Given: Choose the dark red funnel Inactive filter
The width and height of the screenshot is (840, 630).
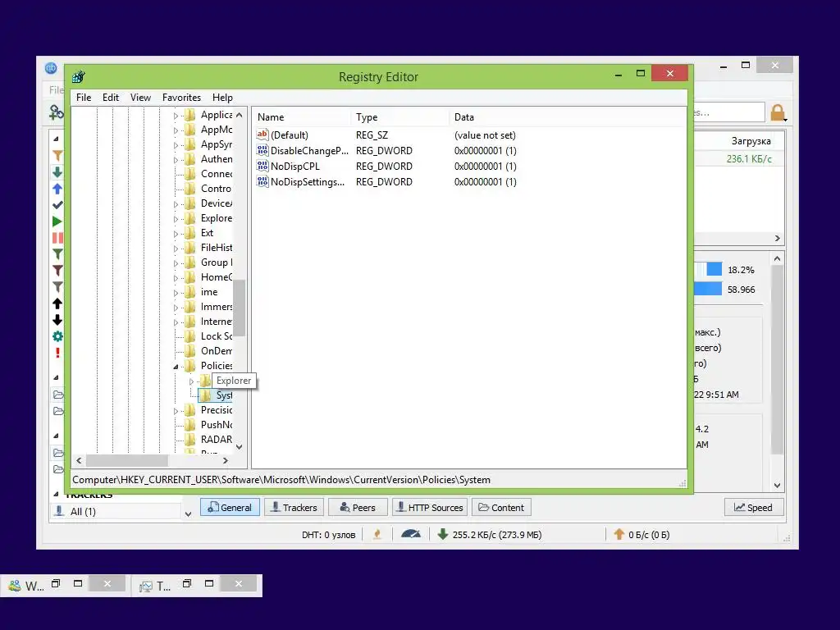Looking at the screenshot, I should pyautogui.click(x=57, y=271).
